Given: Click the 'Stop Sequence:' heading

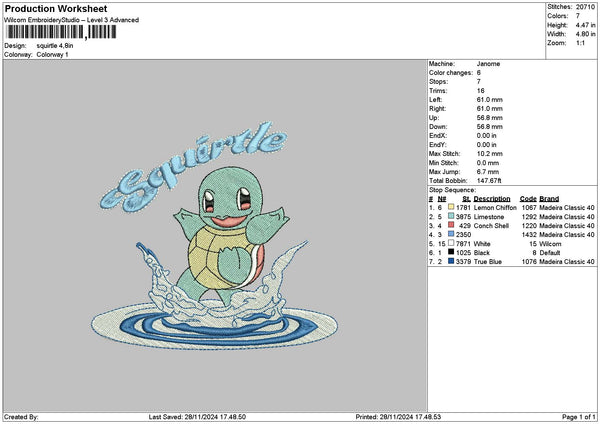Looking at the screenshot, I should [x=452, y=190].
